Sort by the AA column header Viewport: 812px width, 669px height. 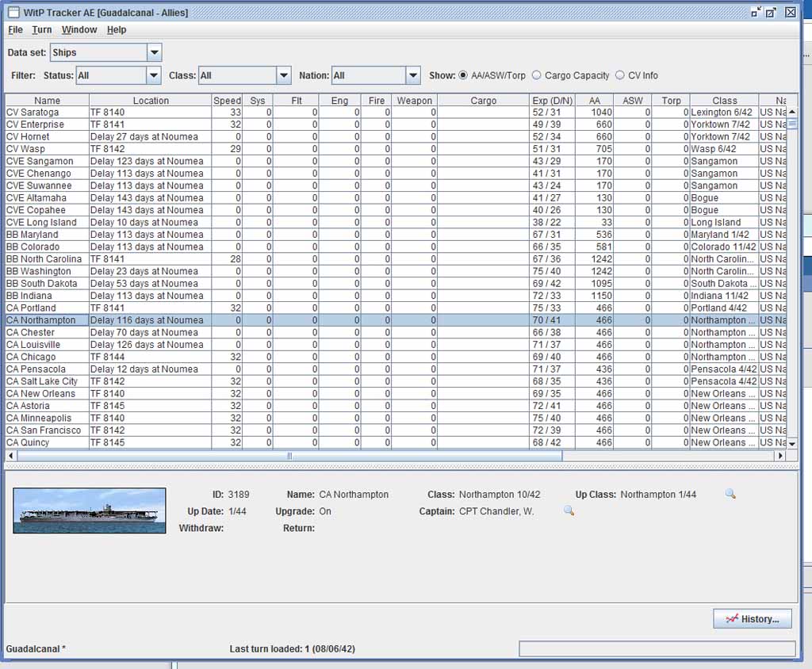pyautogui.click(x=594, y=101)
